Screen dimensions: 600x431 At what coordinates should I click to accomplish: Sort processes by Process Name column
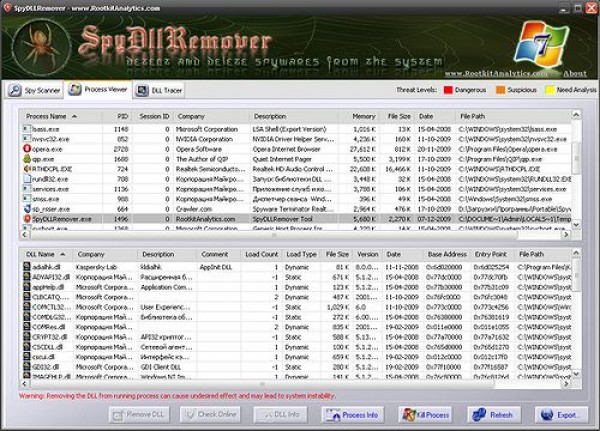point(61,116)
